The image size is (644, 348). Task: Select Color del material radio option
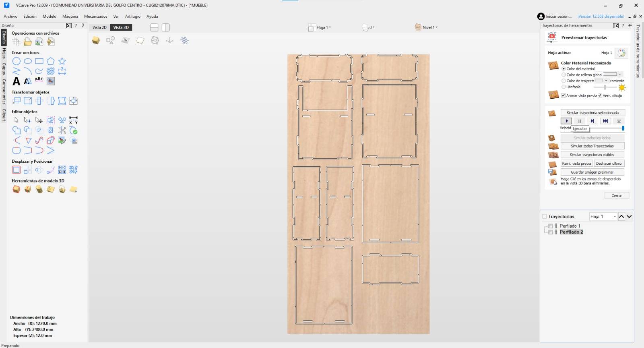click(x=563, y=69)
